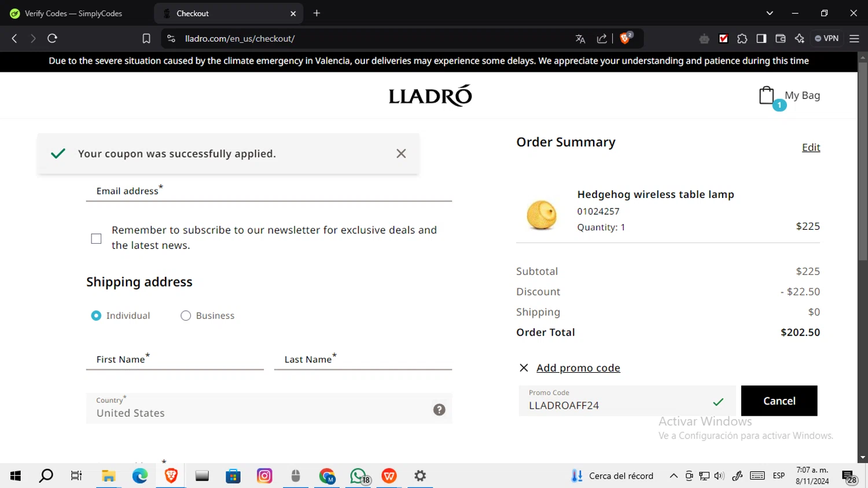The width and height of the screenshot is (868, 488).
Task: Open the extensions puzzle icon
Action: pos(742,39)
